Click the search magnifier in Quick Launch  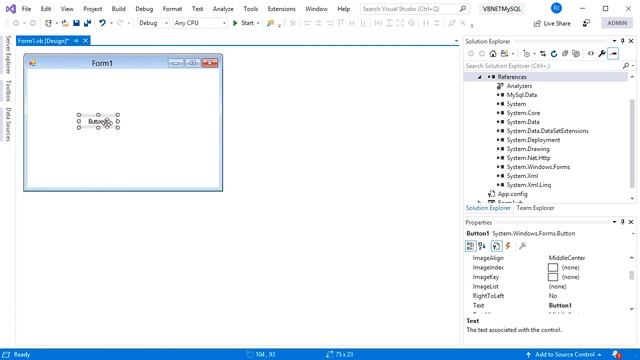click(x=462, y=9)
